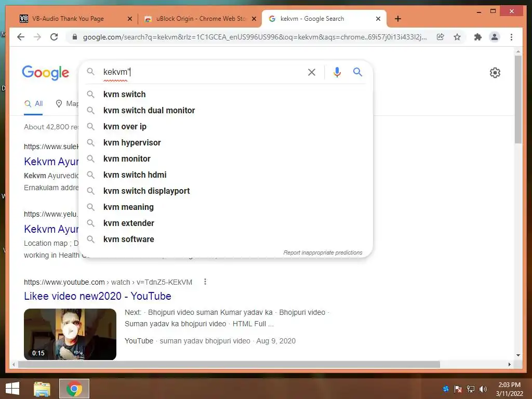Pick the 'kvm hypervisor' suggestion
The width and height of the screenshot is (532, 399).
[225, 142]
